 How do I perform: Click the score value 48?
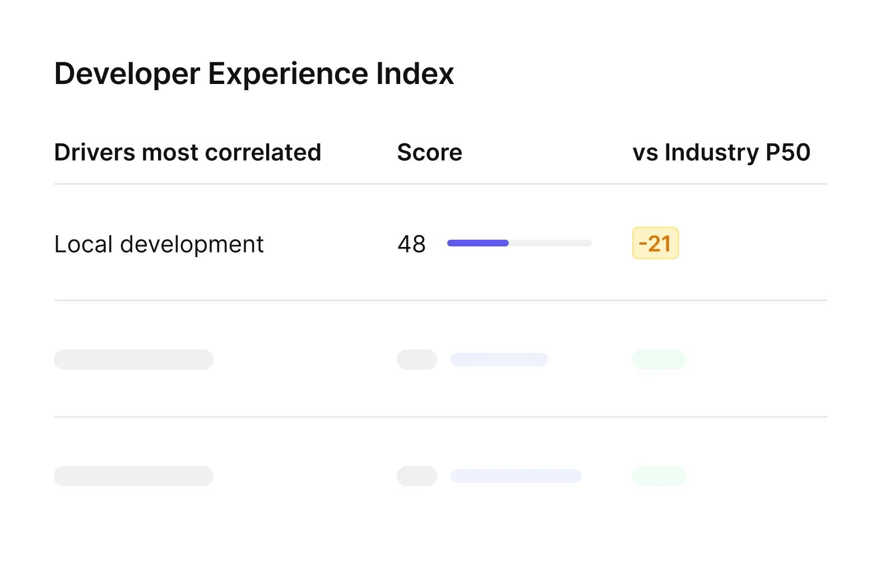[412, 244]
